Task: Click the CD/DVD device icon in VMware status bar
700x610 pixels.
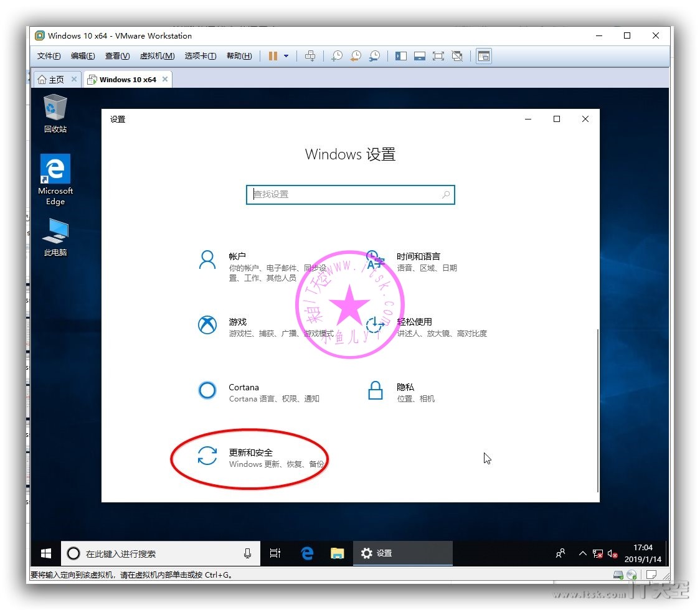Action: click(x=631, y=575)
